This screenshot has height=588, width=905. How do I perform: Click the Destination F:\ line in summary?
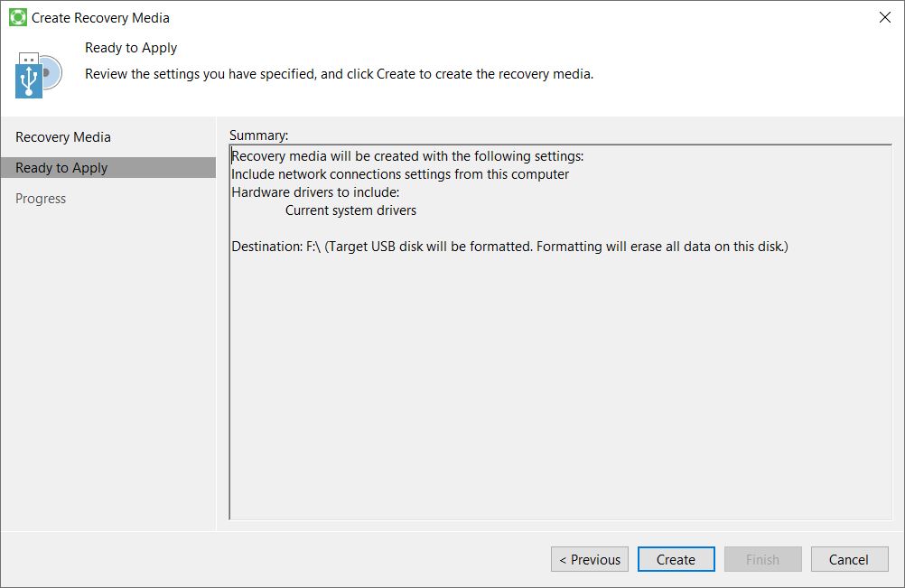pyautogui.click(x=509, y=247)
